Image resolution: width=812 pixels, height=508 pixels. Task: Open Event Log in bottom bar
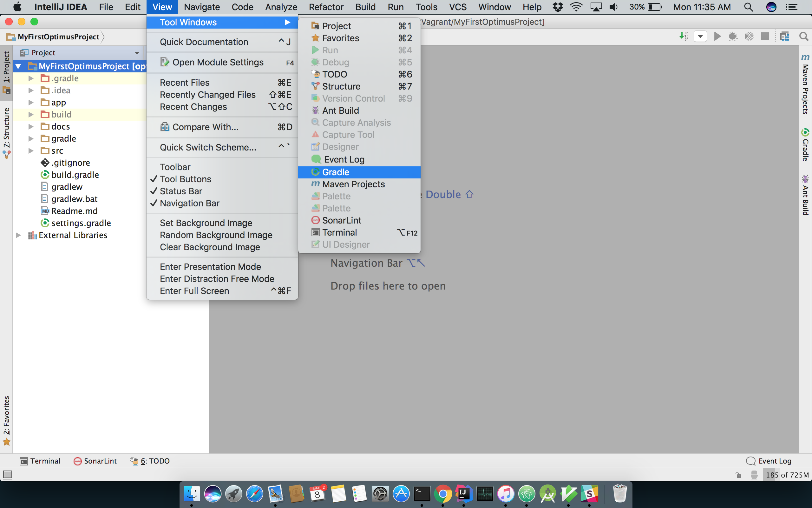[x=769, y=461]
